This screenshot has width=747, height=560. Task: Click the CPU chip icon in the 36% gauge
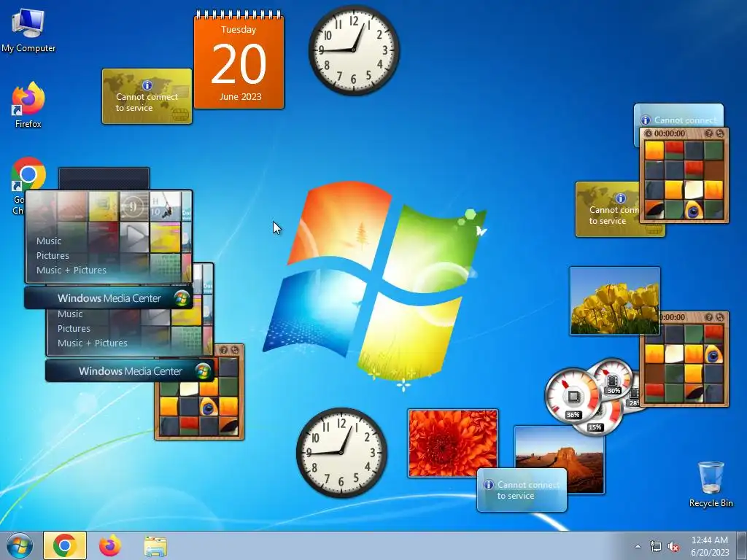(x=573, y=396)
